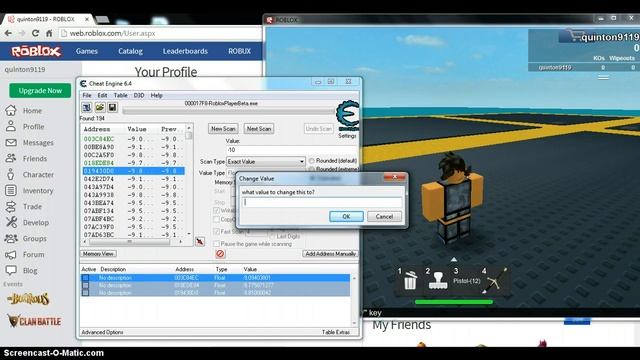The image size is (640, 360).
Task: Open the Cheat Engine process selector icon
Action: pos(87,107)
